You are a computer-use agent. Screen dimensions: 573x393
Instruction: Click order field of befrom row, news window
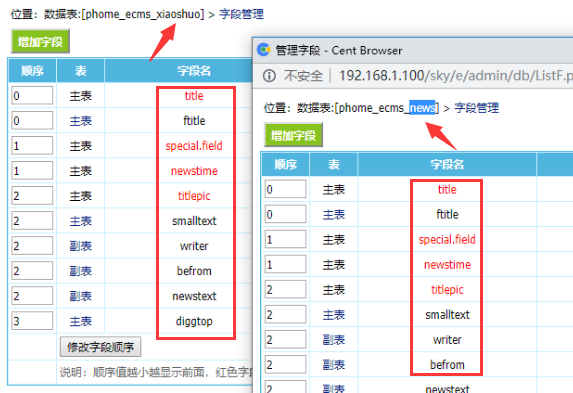(285, 364)
